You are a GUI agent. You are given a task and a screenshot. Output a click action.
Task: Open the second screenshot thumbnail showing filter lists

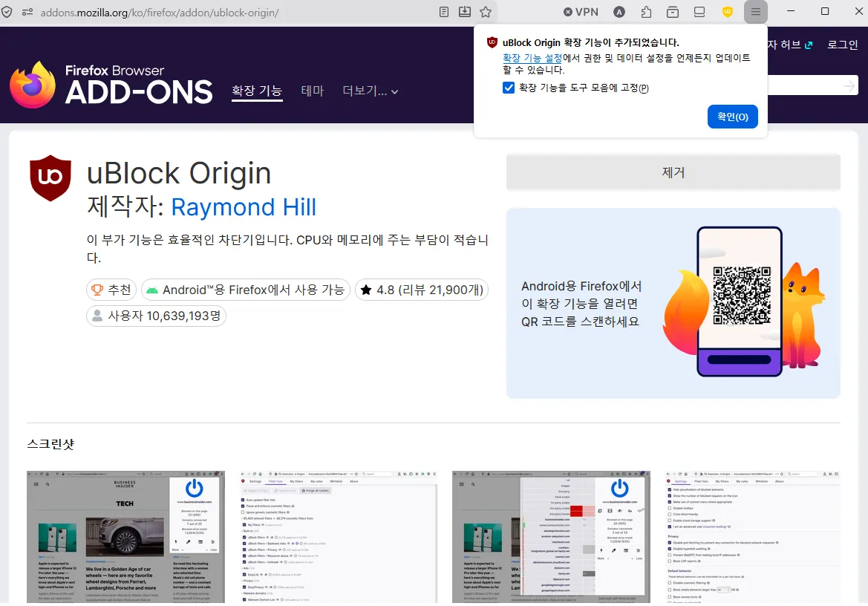tap(339, 537)
